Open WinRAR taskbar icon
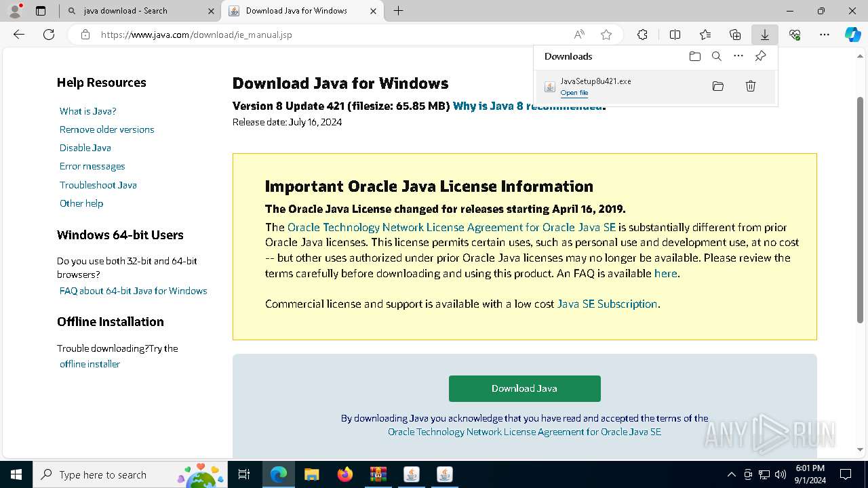This screenshot has width=868, height=488. tap(378, 474)
